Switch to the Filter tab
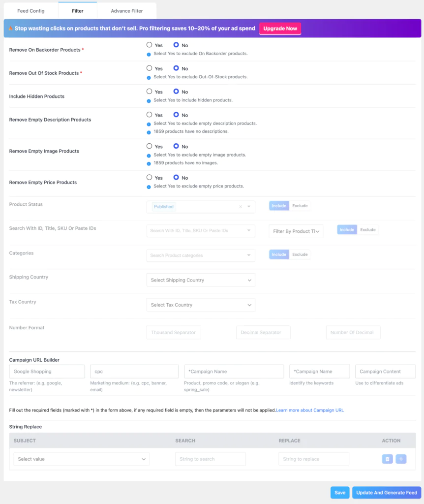This screenshot has width=424, height=504. pyautogui.click(x=77, y=11)
